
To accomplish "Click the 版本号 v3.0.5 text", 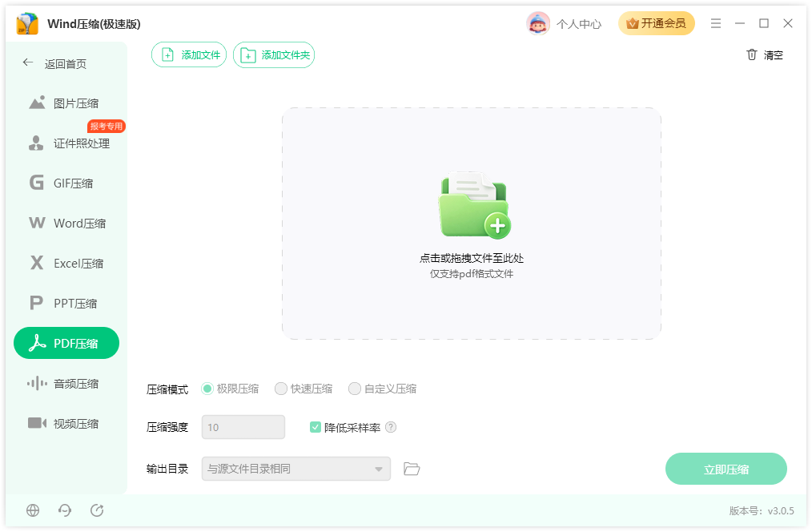I will (762, 510).
